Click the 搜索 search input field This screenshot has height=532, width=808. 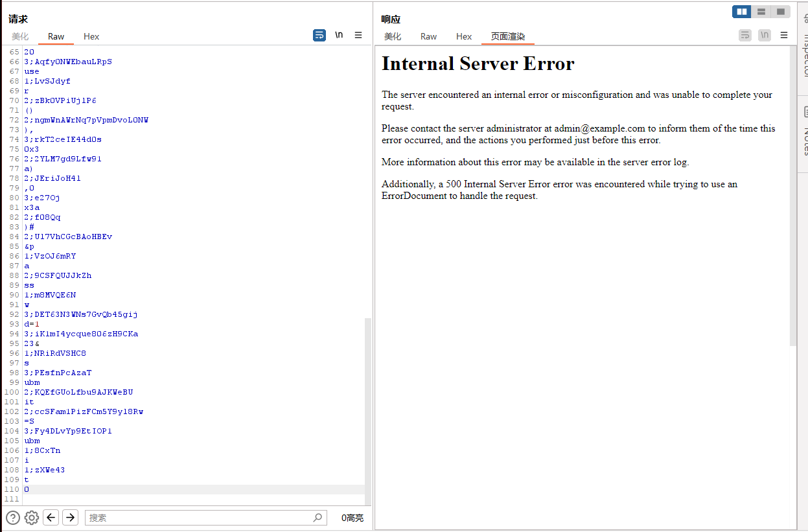(198, 518)
